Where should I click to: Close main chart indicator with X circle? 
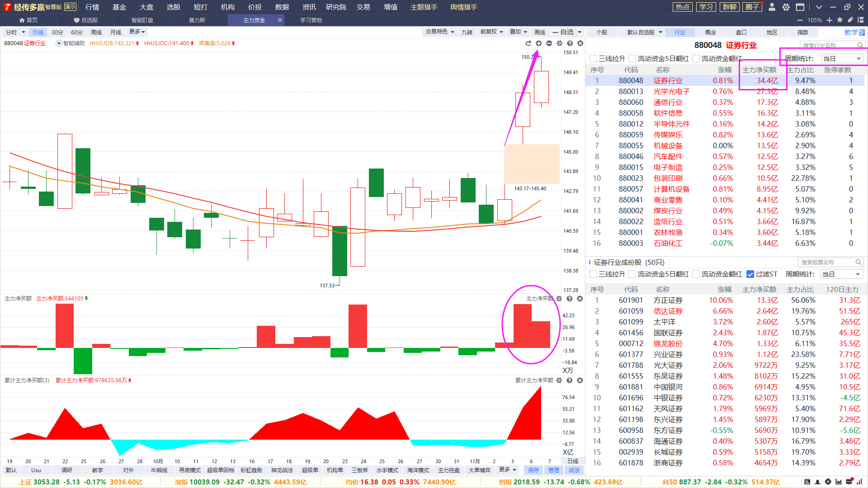coord(580,43)
